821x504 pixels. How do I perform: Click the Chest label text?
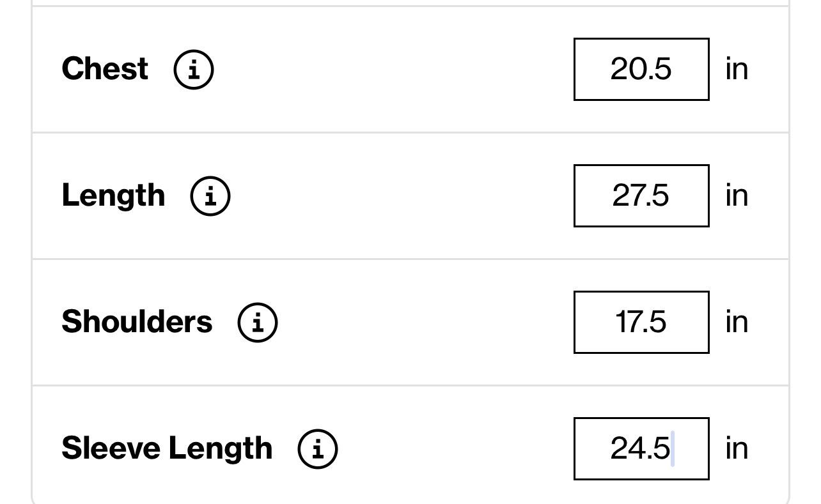[105, 68]
